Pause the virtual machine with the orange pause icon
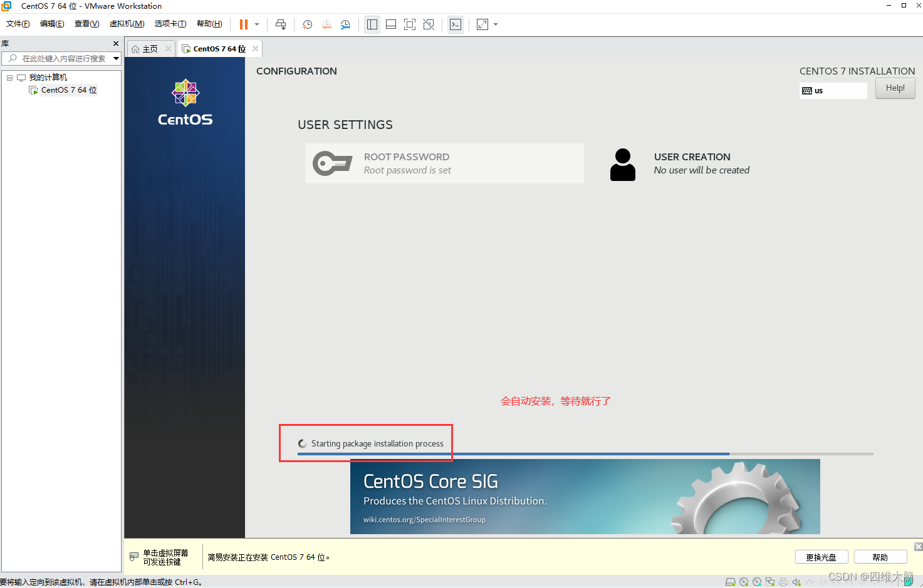The height and width of the screenshot is (588, 923). tap(244, 24)
